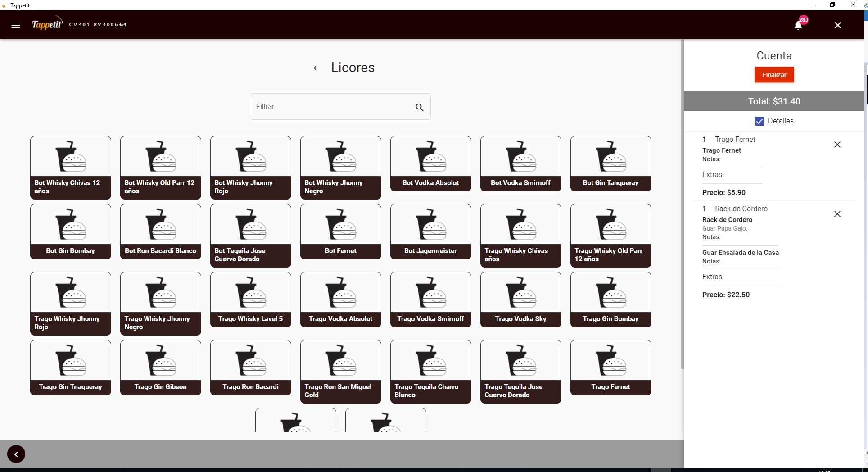Click the Filtrar input field
The height and width of the screenshot is (472, 868).
[340, 106]
